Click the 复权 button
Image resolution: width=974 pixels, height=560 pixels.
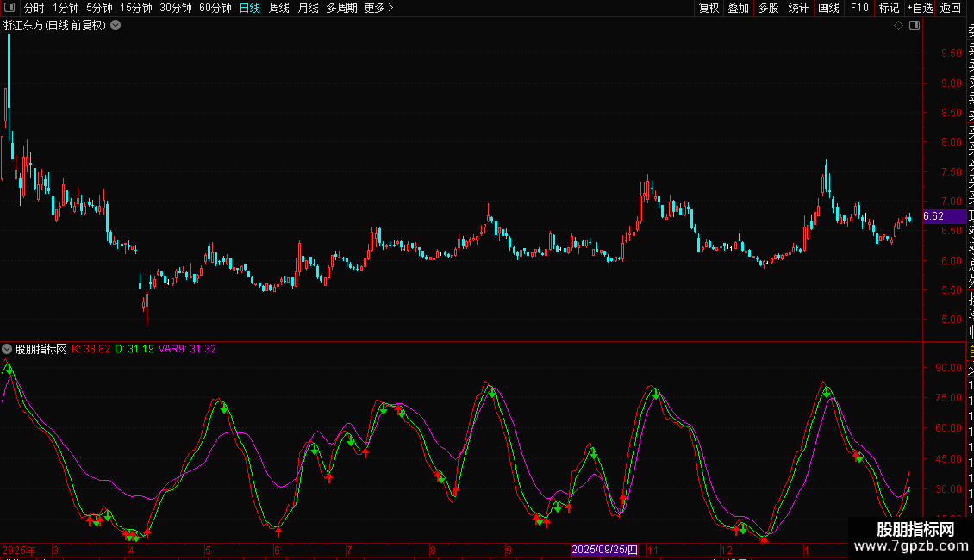click(709, 8)
